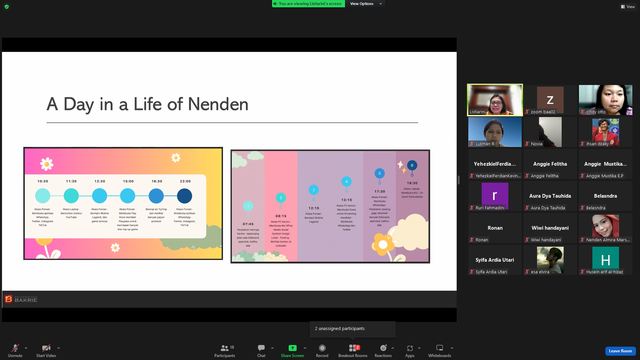Click muted mic icon on Anggie Felitha's label
The height and width of the screenshot is (360, 640).
coord(527,176)
